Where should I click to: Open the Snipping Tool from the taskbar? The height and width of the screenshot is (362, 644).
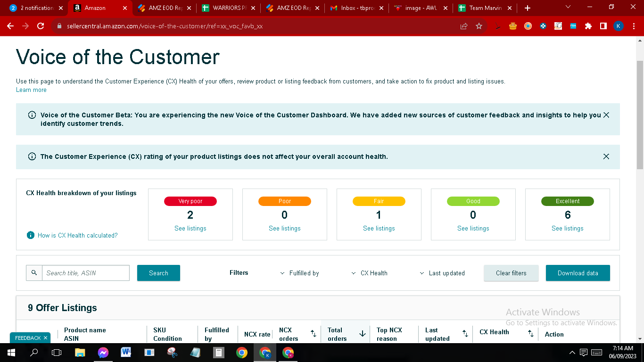[x=172, y=353]
